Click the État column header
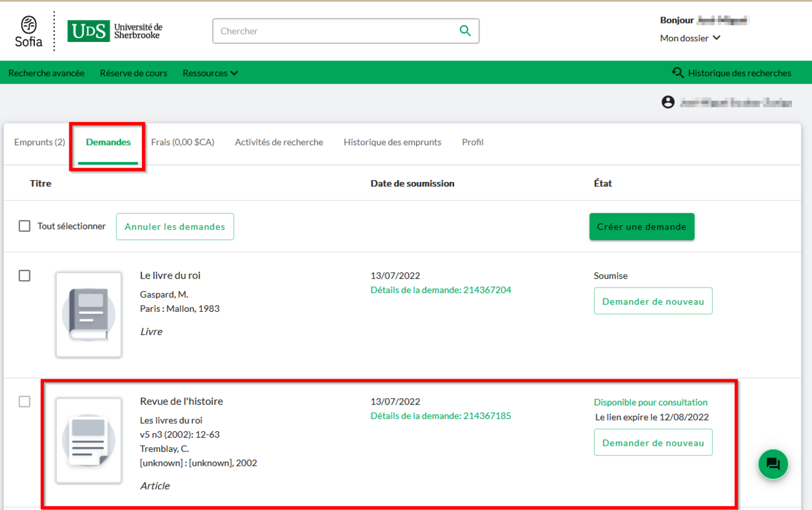812x510 pixels. (603, 183)
